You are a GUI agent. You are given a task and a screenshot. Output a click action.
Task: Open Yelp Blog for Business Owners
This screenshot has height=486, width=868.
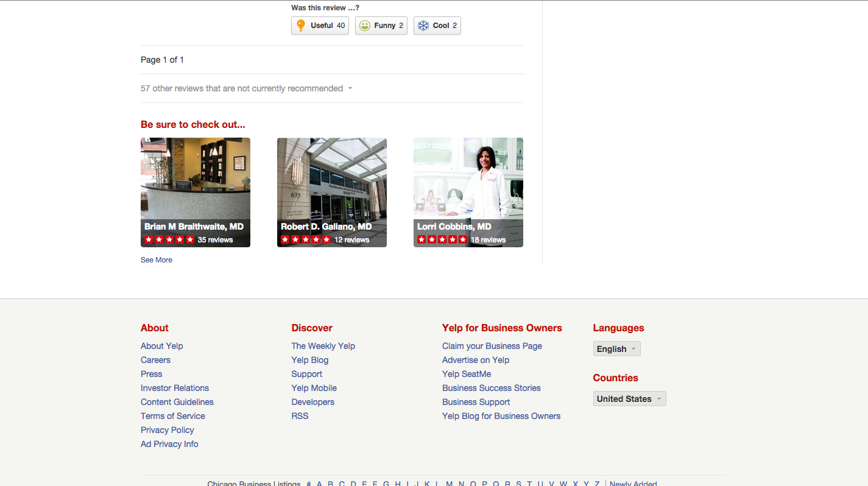pyautogui.click(x=501, y=416)
